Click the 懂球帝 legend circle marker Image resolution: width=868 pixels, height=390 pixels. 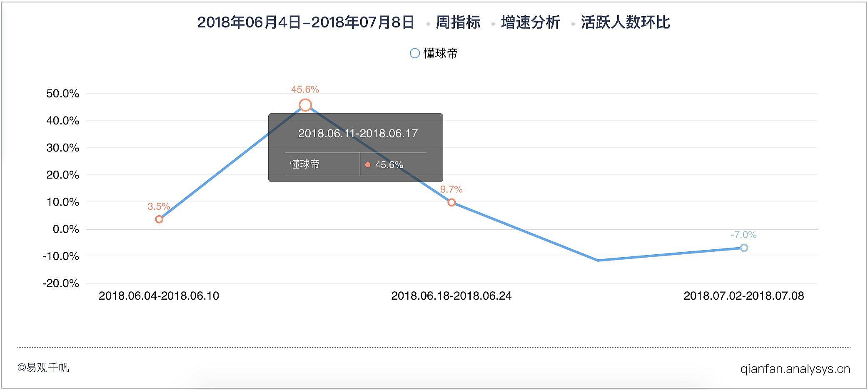pyautogui.click(x=414, y=53)
